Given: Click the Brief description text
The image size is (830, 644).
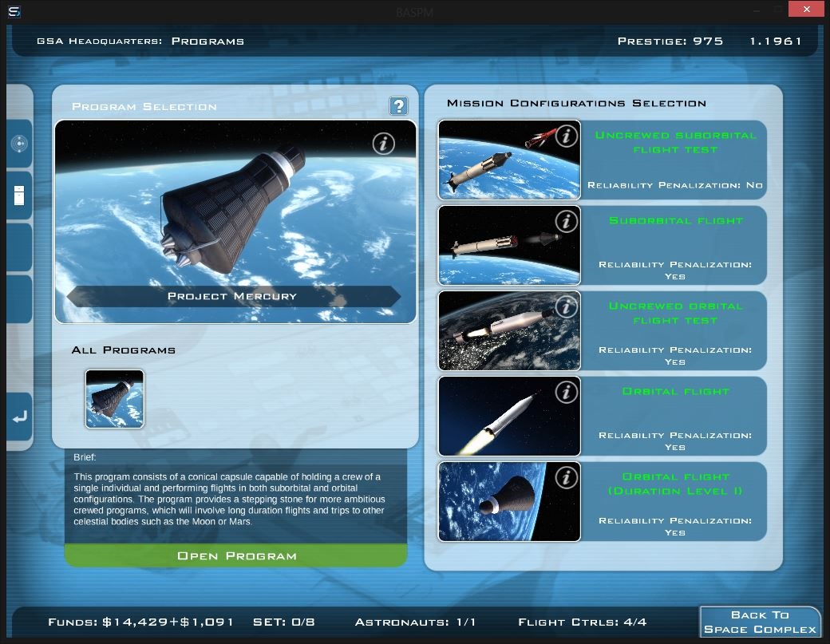Looking at the screenshot, I should (229, 499).
